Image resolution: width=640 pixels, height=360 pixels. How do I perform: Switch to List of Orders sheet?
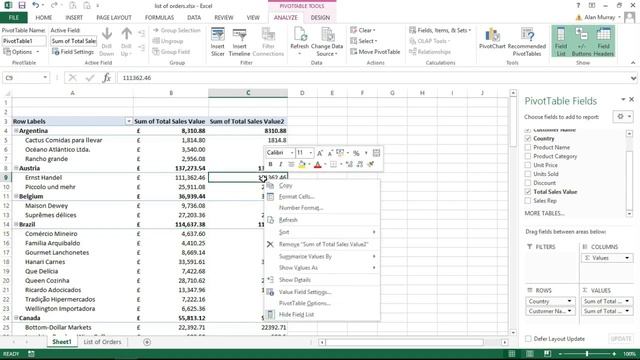[x=102, y=342]
